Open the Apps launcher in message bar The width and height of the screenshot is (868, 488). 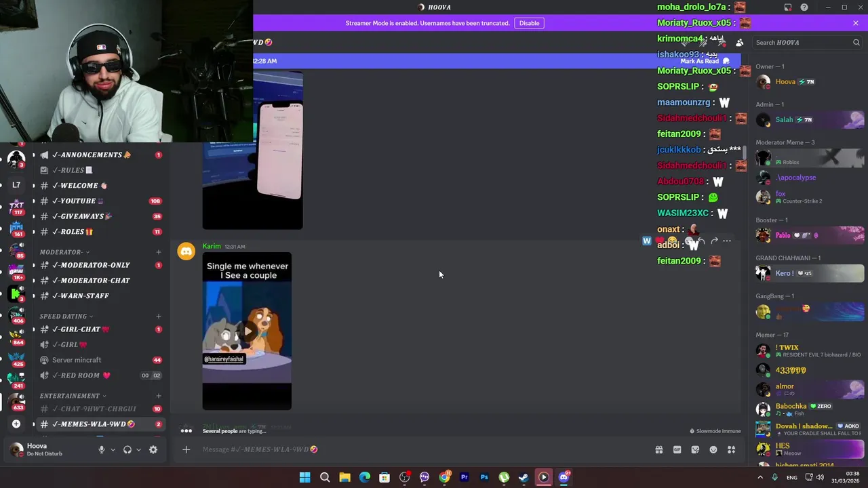[732, 449]
